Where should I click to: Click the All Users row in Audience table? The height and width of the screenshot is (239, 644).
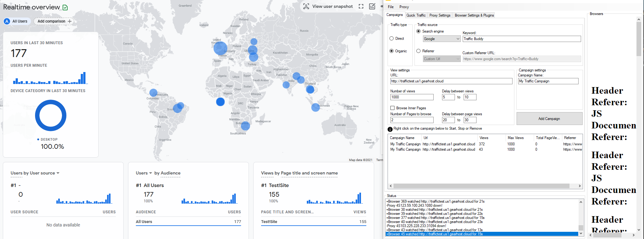click(x=188, y=221)
